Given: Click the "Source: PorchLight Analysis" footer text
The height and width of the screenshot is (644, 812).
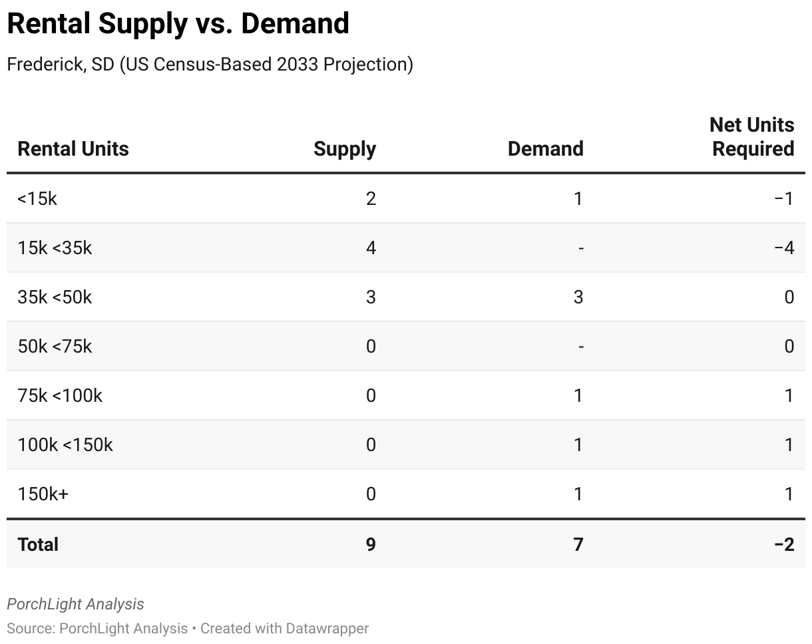Looking at the screenshot, I should click(x=97, y=628).
